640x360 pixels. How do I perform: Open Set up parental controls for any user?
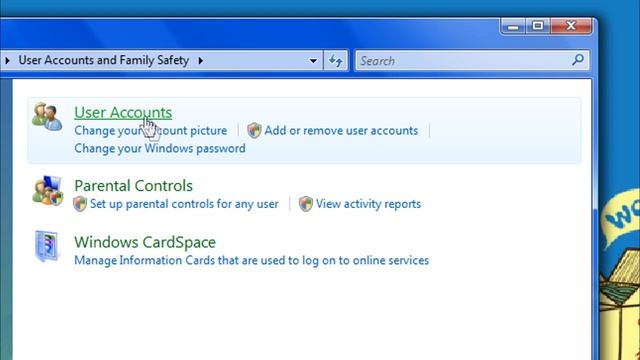[x=184, y=204]
